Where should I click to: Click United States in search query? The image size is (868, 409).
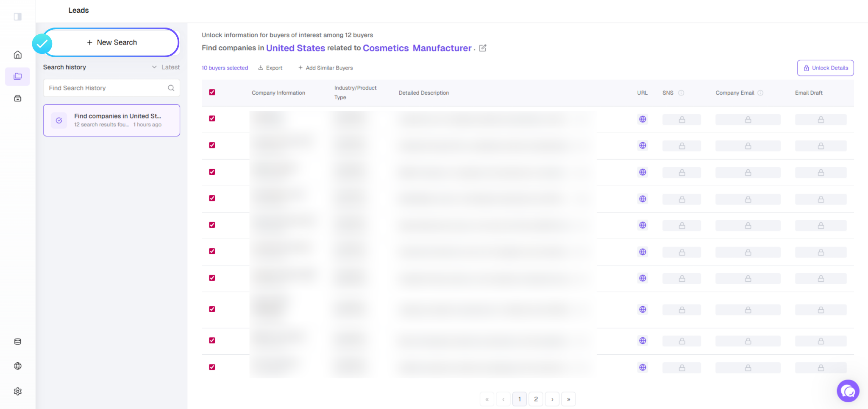(295, 48)
